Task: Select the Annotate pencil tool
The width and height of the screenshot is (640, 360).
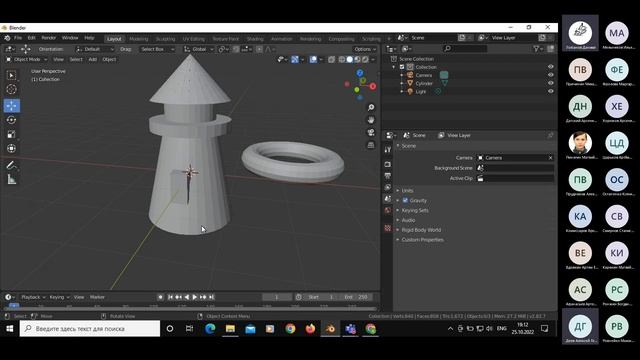Action: tap(11, 165)
